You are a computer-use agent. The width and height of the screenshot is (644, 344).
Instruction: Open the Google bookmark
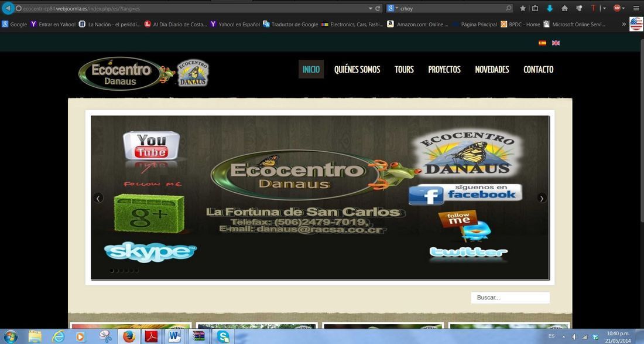click(15, 25)
